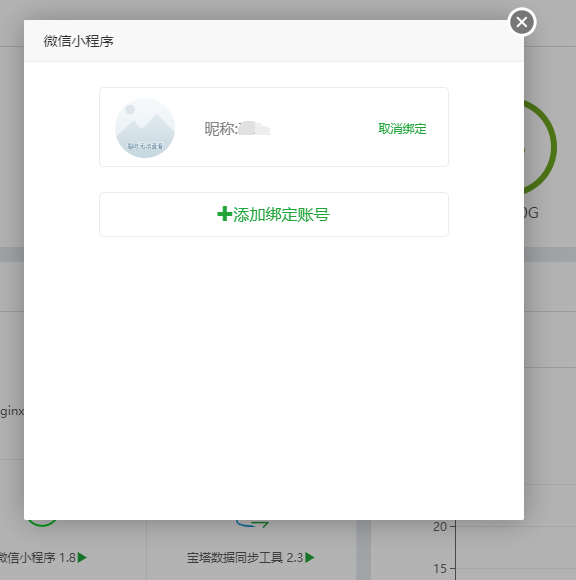Image resolution: width=576 pixels, height=580 pixels.
Task: Click the green arrow next to 宝塔数据同步工具 2.3
Action: (310, 557)
